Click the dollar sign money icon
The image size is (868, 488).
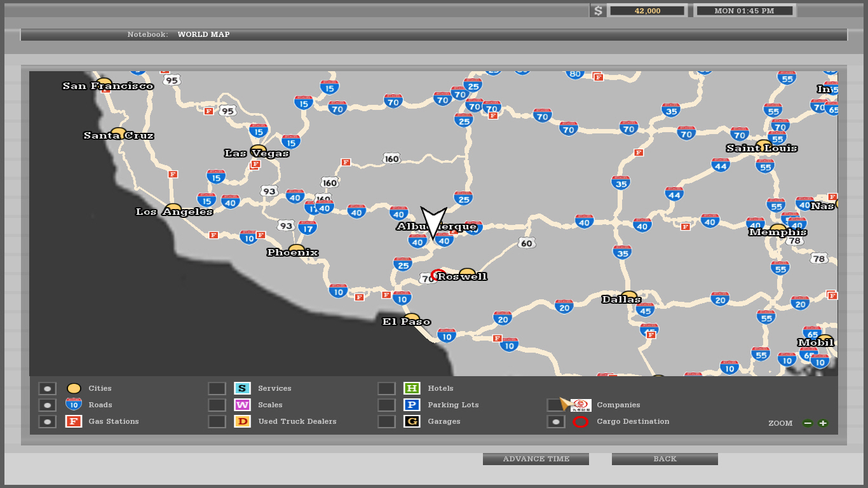[597, 11]
